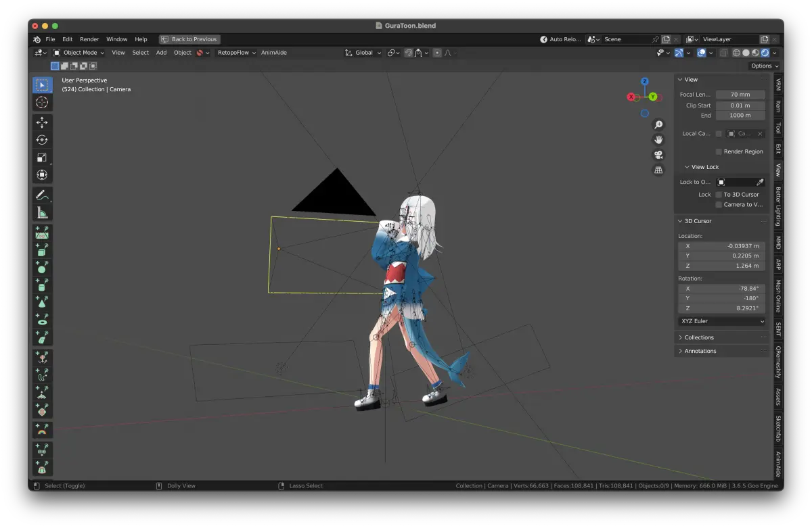
Task: Select the Add Cube tool
Action: [x=42, y=250]
